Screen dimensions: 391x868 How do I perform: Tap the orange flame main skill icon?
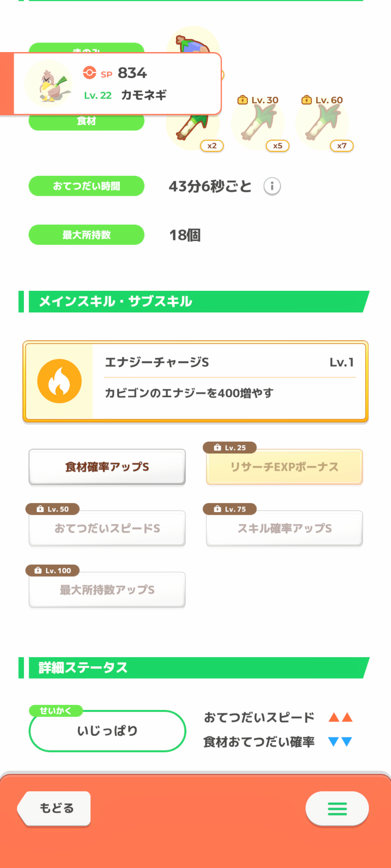(x=60, y=381)
